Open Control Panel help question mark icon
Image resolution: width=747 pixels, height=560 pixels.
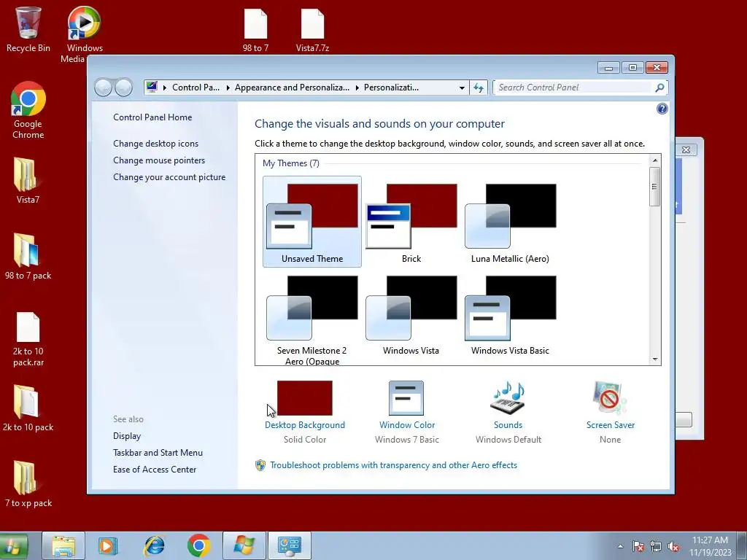point(662,109)
